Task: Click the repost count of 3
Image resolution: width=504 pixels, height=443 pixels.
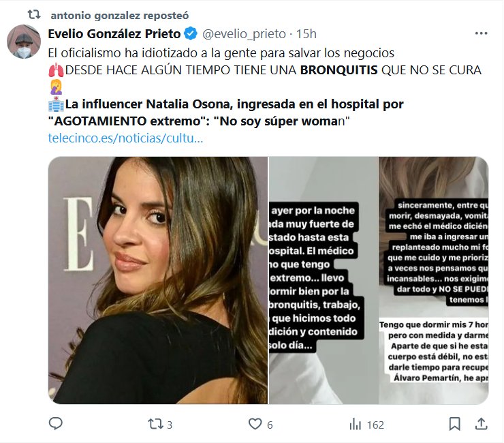Action: tap(169, 425)
